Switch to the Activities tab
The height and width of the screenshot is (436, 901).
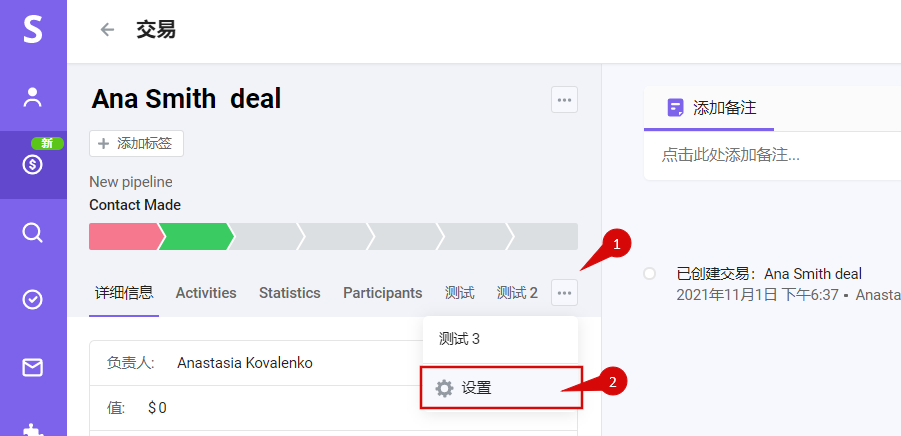[x=206, y=293]
